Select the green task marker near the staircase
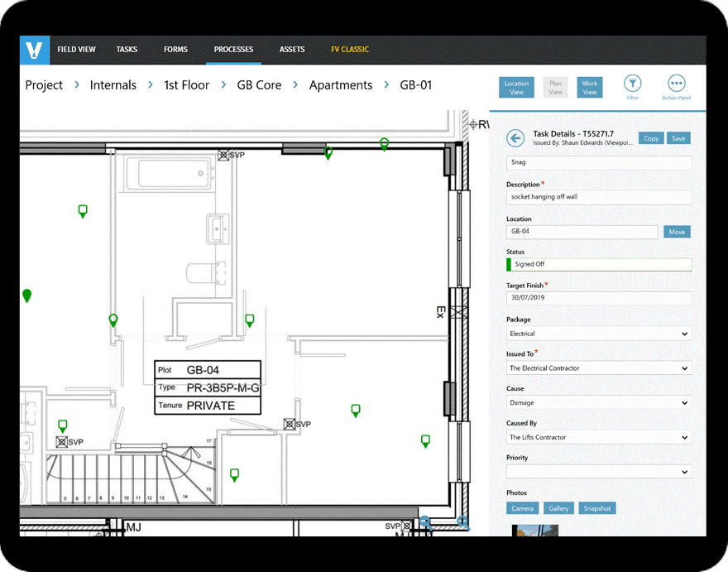 coord(234,474)
